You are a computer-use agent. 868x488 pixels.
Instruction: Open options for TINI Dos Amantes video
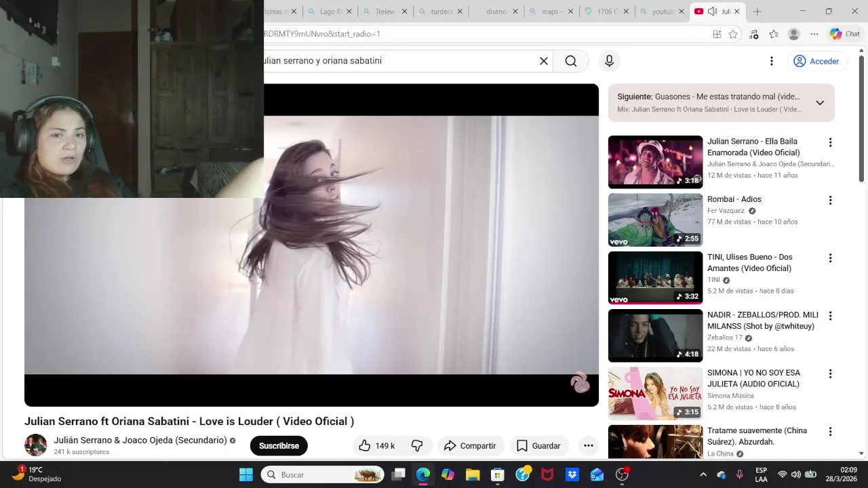click(830, 258)
